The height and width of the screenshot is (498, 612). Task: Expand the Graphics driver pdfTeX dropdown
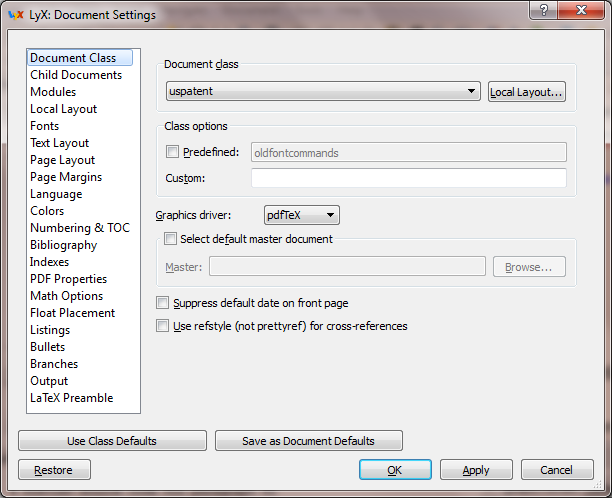tap(302, 215)
